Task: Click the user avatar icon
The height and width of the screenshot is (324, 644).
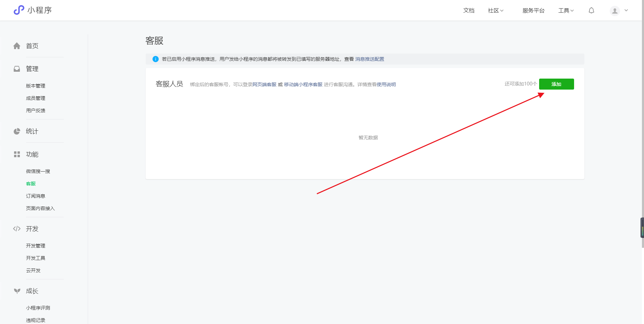Action: pyautogui.click(x=615, y=11)
